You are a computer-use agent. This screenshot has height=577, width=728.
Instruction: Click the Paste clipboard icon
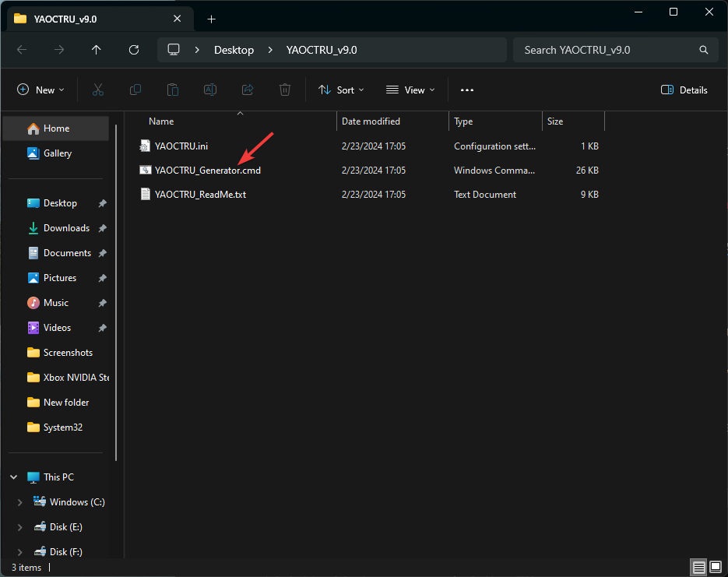pyautogui.click(x=173, y=90)
